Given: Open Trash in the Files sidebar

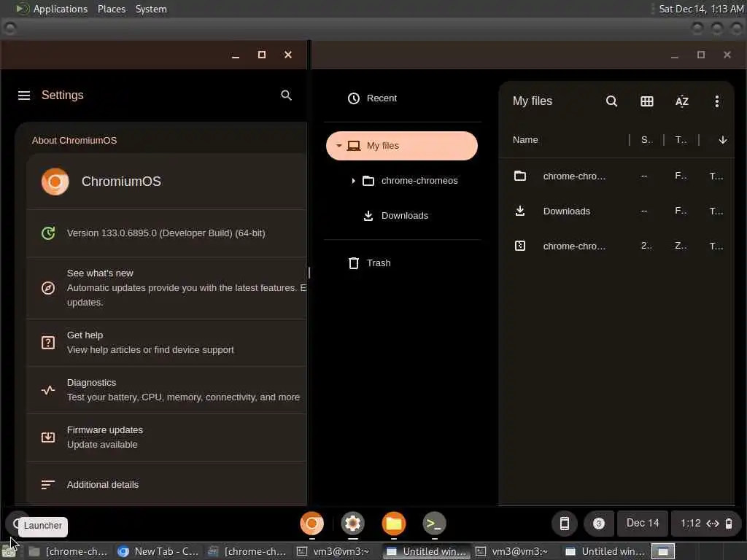Looking at the screenshot, I should click(402, 262).
